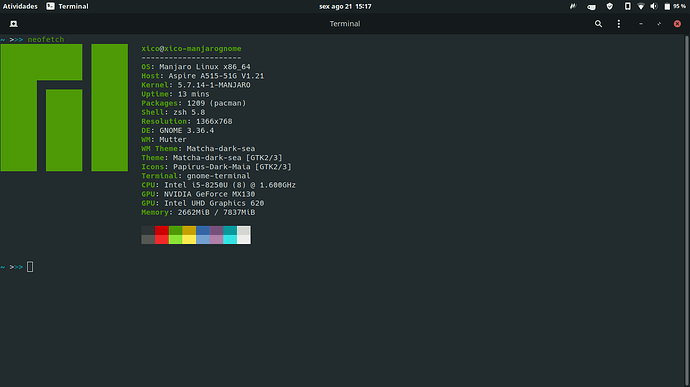The height and width of the screenshot is (387, 690).
Task: Click the WM: Mutter line
Action: [x=164, y=139]
